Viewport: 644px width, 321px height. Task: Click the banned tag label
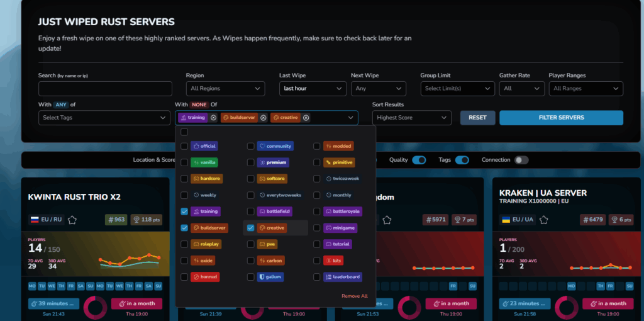(205, 277)
